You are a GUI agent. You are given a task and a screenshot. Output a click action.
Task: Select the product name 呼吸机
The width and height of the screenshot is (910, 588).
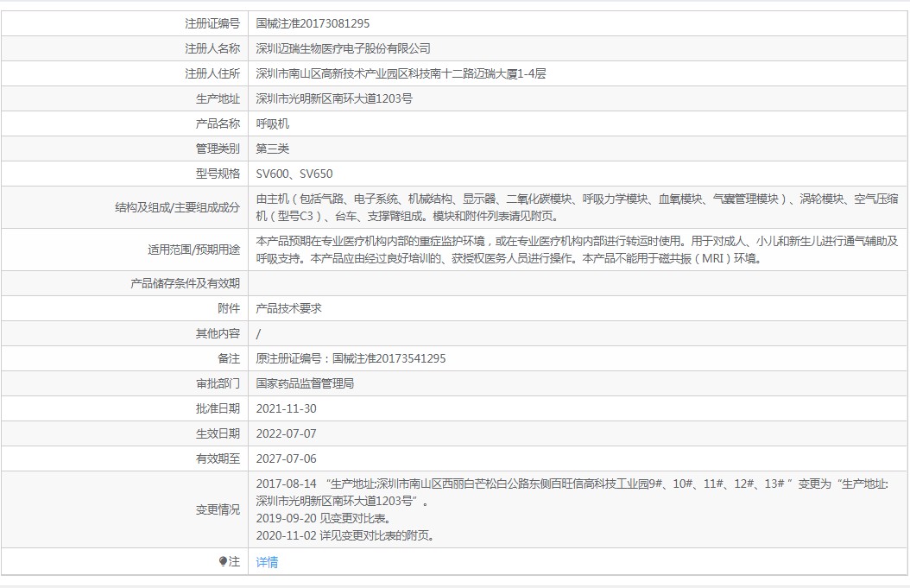coord(273,123)
